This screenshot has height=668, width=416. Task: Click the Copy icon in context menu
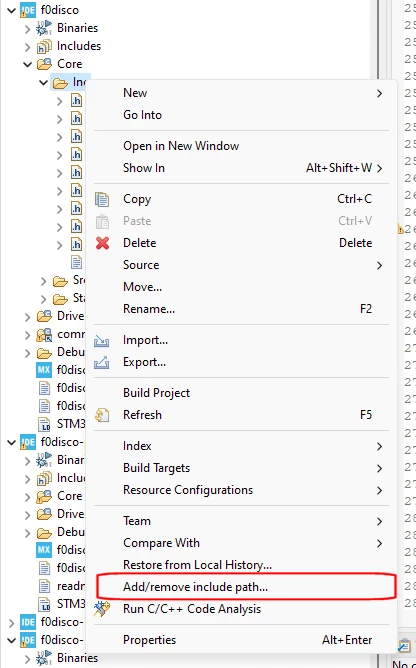102,199
